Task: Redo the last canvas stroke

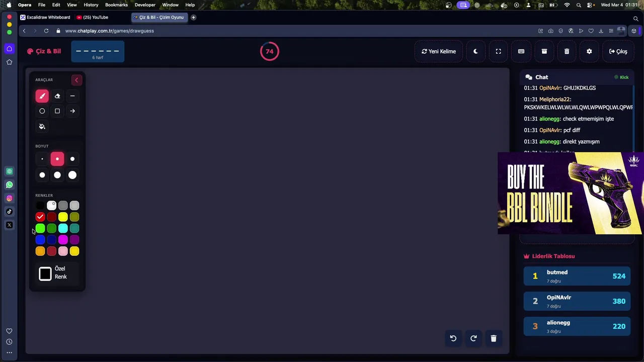Action: click(473, 338)
